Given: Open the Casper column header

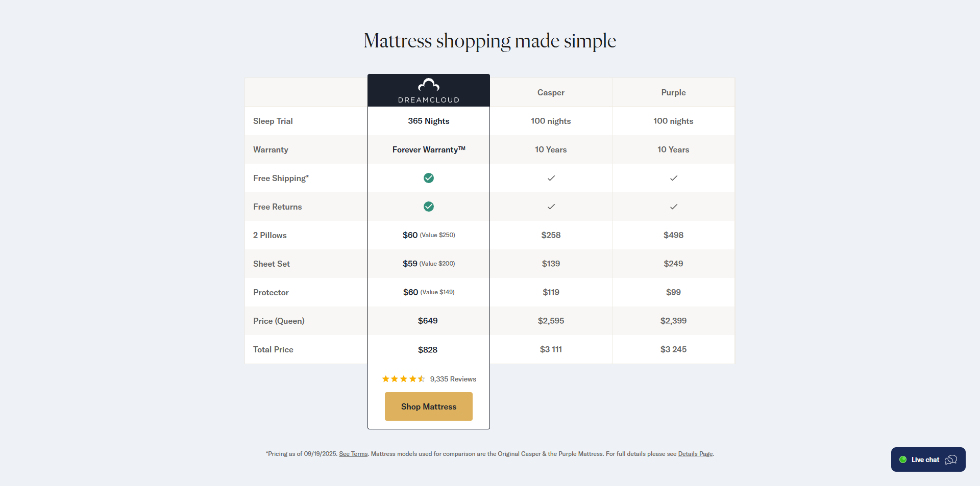Looking at the screenshot, I should coord(551,92).
